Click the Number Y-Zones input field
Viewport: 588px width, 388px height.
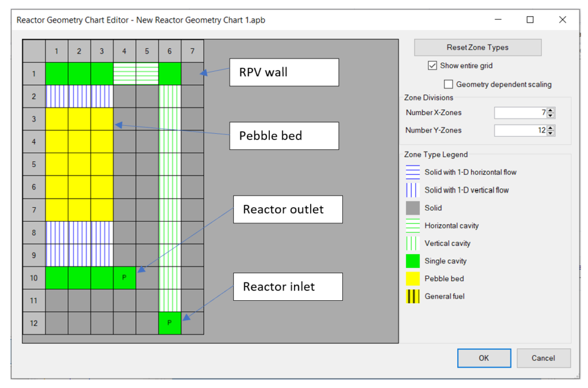coord(520,130)
